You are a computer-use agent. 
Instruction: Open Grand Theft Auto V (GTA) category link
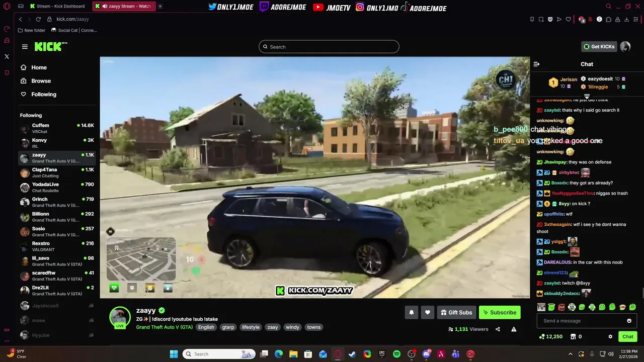(x=165, y=327)
